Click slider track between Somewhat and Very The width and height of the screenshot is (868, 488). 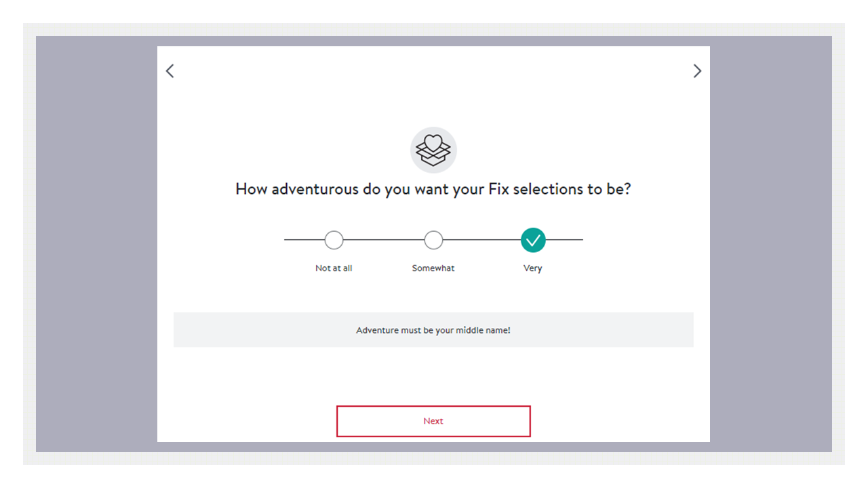tap(481, 240)
